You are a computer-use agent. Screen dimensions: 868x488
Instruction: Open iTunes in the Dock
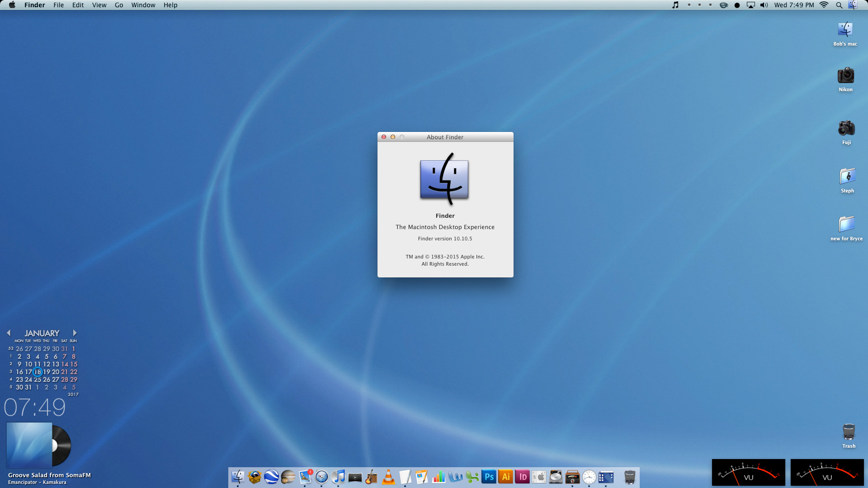point(338,477)
